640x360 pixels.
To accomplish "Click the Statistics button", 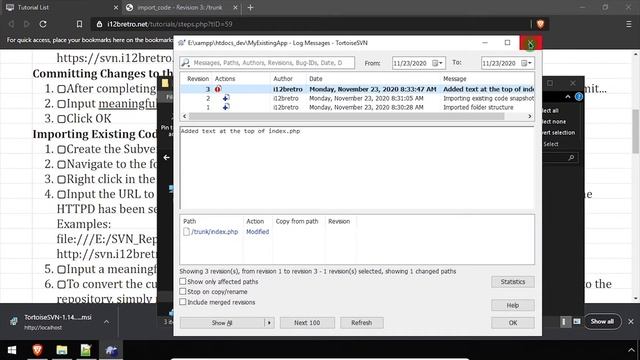I will [513, 282].
